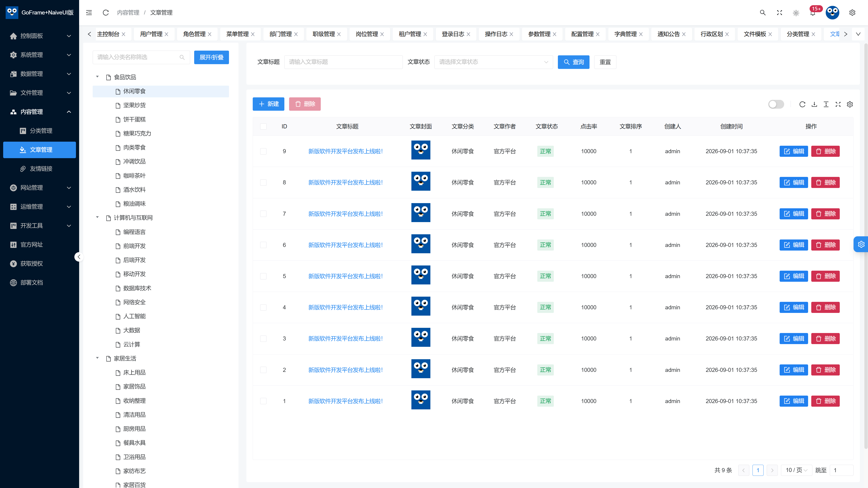The height and width of the screenshot is (488, 868).
Task: Open header settings gear icon
Action: [x=852, y=12]
